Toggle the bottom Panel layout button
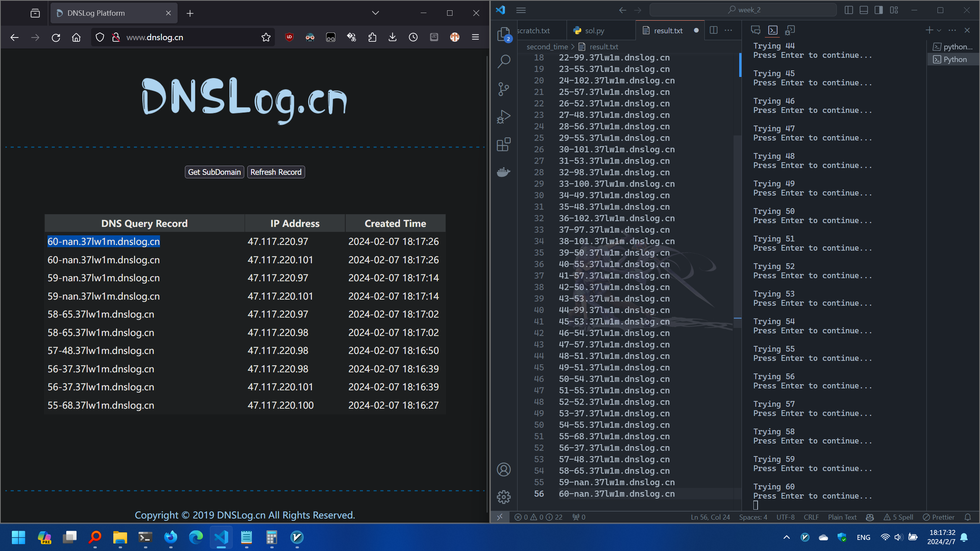The height and width of the screenshot is (551, 980). point(864,10)
